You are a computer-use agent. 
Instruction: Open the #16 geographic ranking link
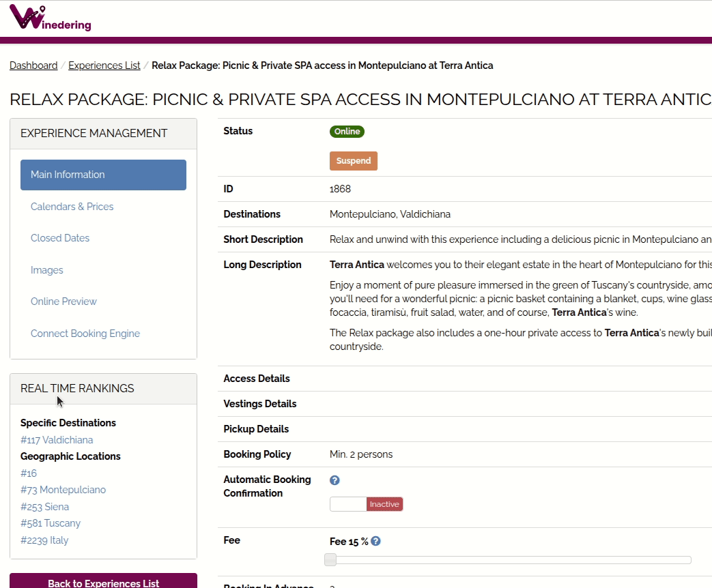(x=29, y=473)
